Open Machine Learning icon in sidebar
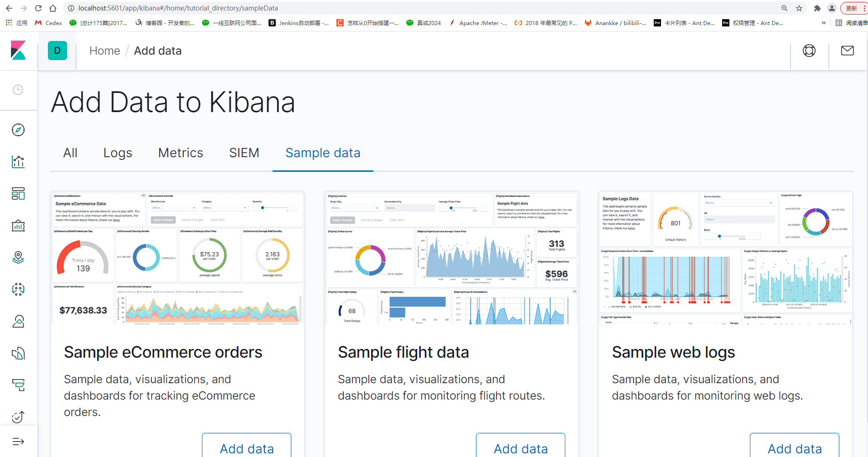 18,289
